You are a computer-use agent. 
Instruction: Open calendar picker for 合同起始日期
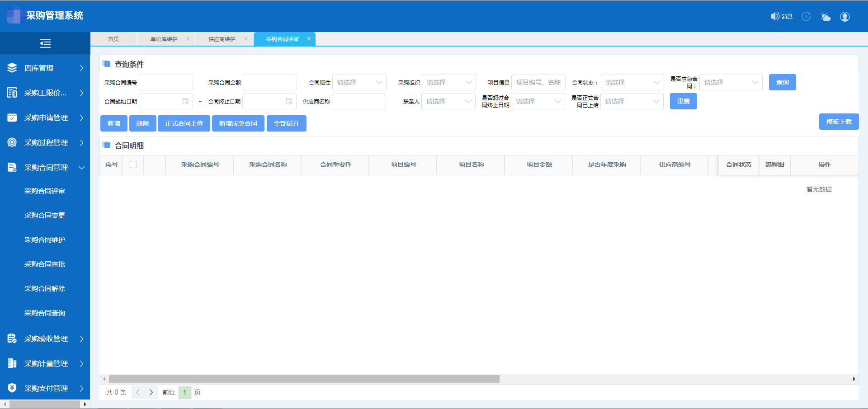pyautogui.click(x=185, y=101)
